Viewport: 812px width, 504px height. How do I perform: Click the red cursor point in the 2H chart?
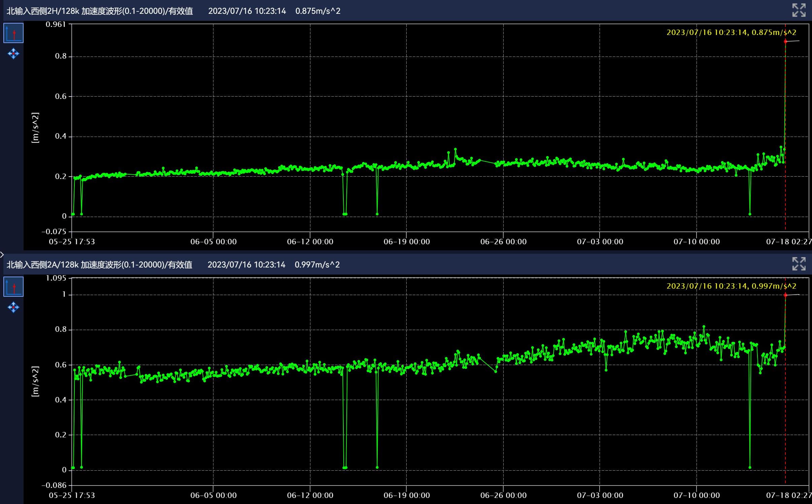tap(785, 41)
